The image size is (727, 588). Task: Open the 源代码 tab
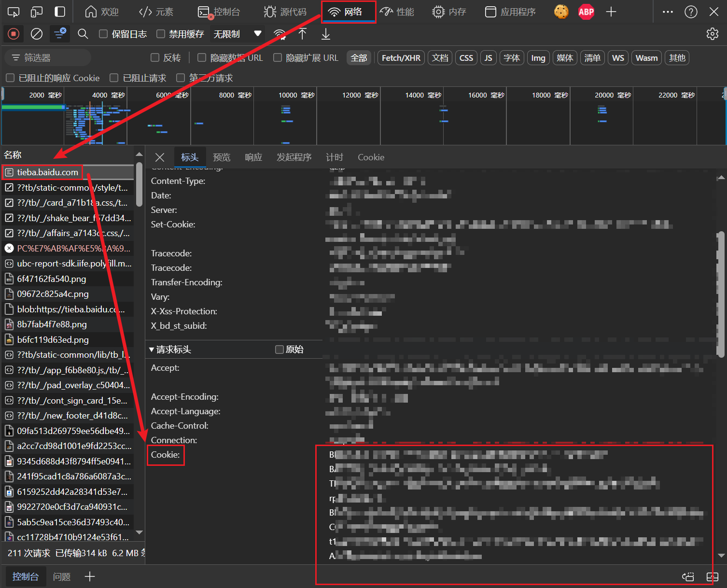[x=285, y=12]
